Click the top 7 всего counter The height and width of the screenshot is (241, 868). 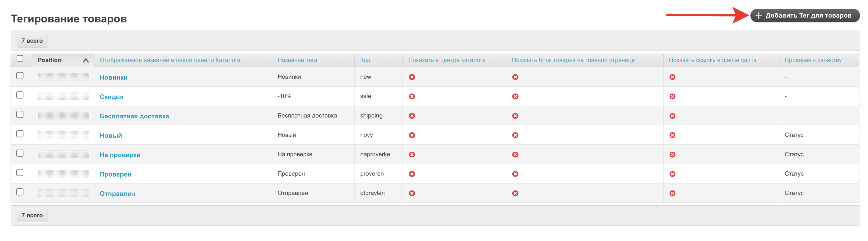(32, 41)
